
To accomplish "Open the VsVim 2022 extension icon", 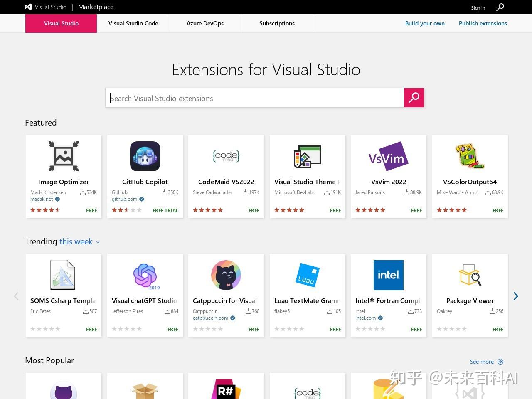I will [389, 156].
